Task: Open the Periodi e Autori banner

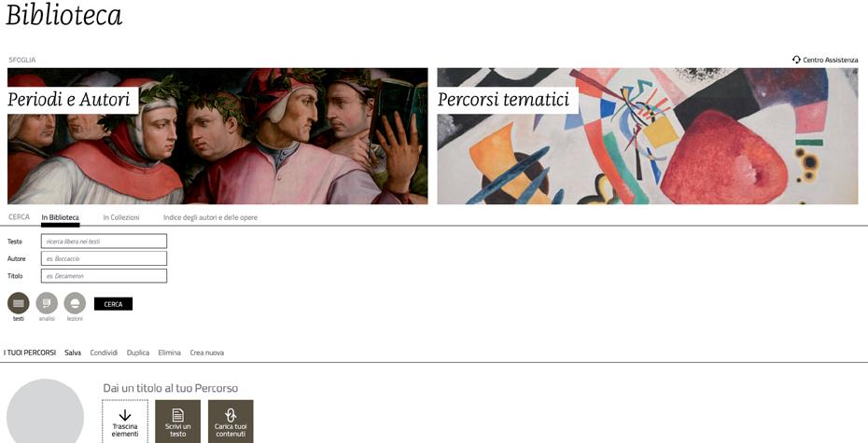Action: [x=217, y=136]
